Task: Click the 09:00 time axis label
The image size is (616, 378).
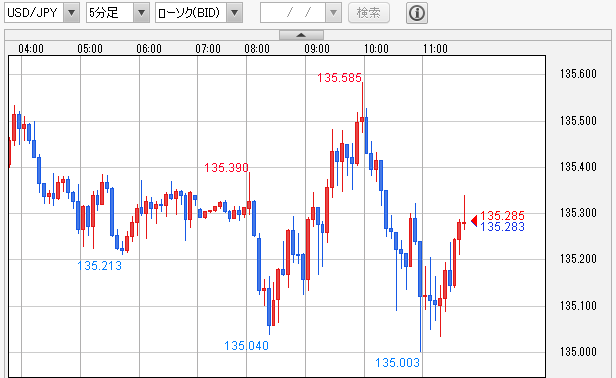Action: [317, 49]
